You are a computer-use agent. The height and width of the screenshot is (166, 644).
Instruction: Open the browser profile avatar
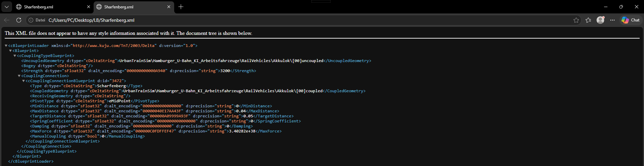600,20
